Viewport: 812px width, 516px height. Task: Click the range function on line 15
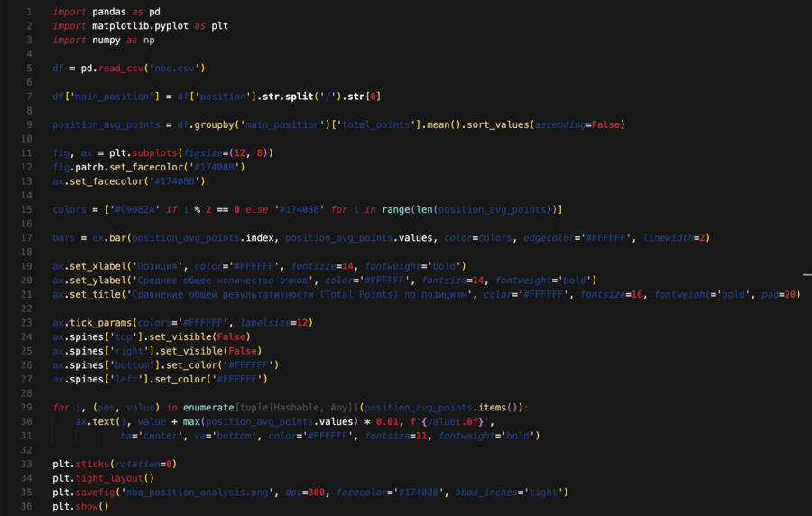tap(396, 209)
